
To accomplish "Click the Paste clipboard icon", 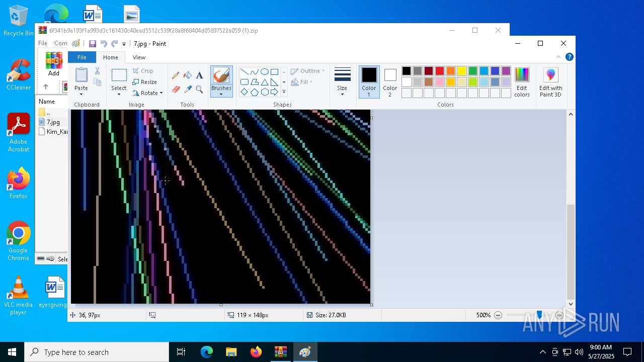I will pos(81,75).
